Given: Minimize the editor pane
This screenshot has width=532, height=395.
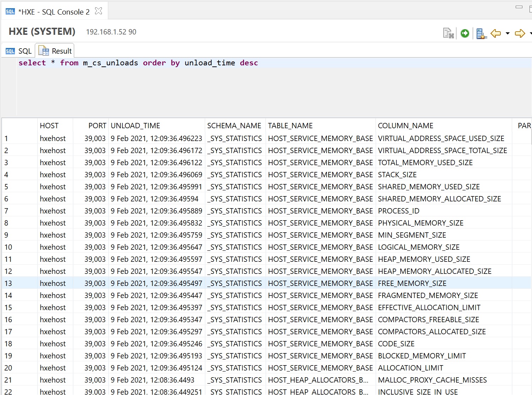Looking at the screenshot, I should [519, 7].
